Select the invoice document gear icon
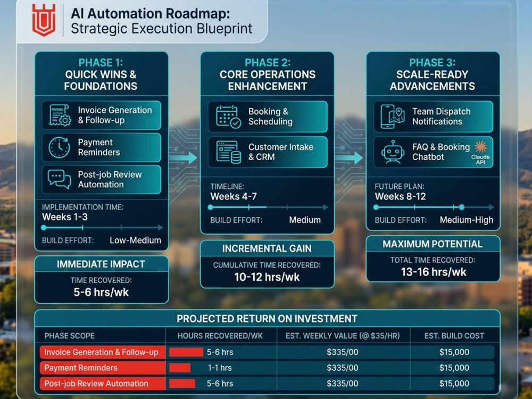This screenshot has height=399, width=532. coord(60,115)
